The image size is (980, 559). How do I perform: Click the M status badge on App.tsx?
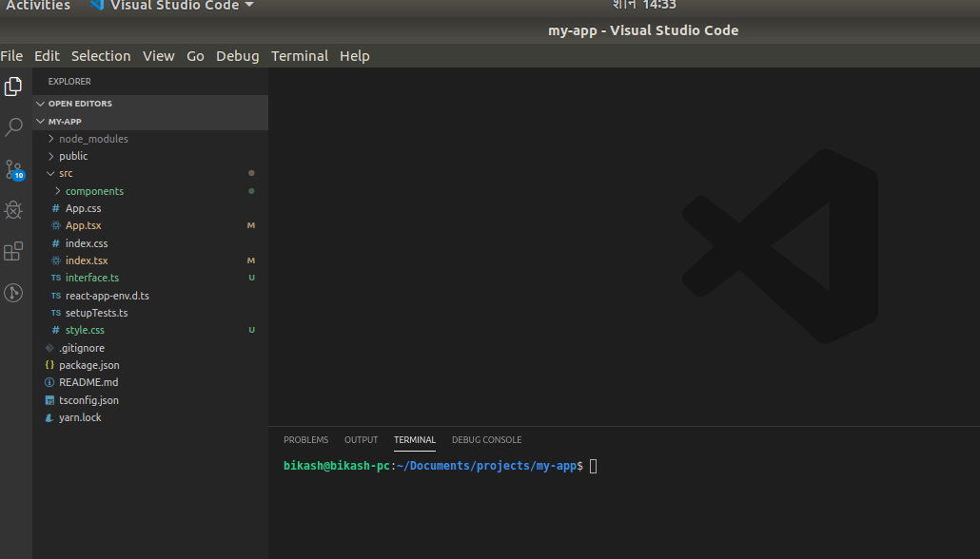[251, 225]
